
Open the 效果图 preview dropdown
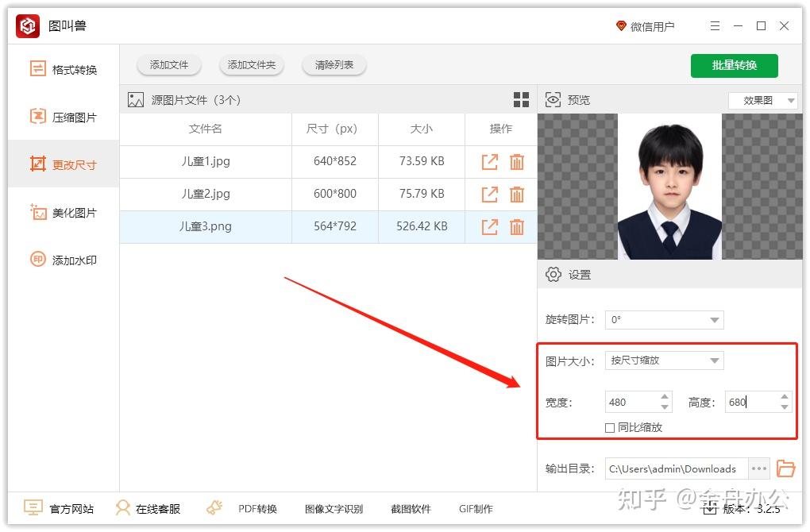coord(762,100)
